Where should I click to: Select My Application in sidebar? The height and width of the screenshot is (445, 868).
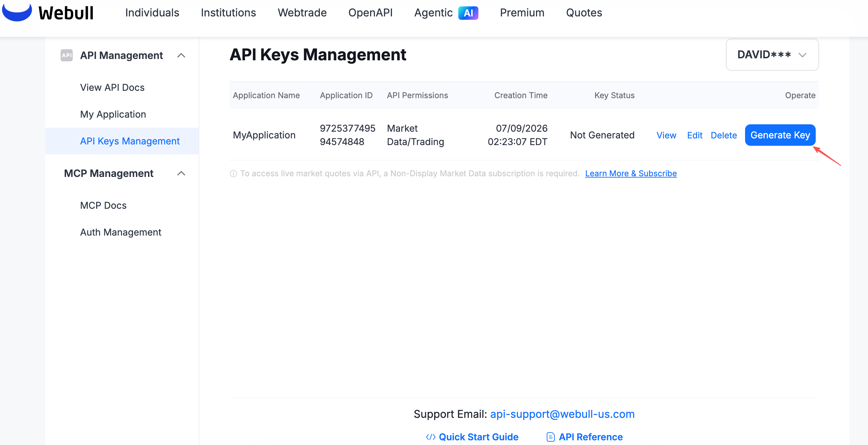pyautogui.click(x=113, y=114)
